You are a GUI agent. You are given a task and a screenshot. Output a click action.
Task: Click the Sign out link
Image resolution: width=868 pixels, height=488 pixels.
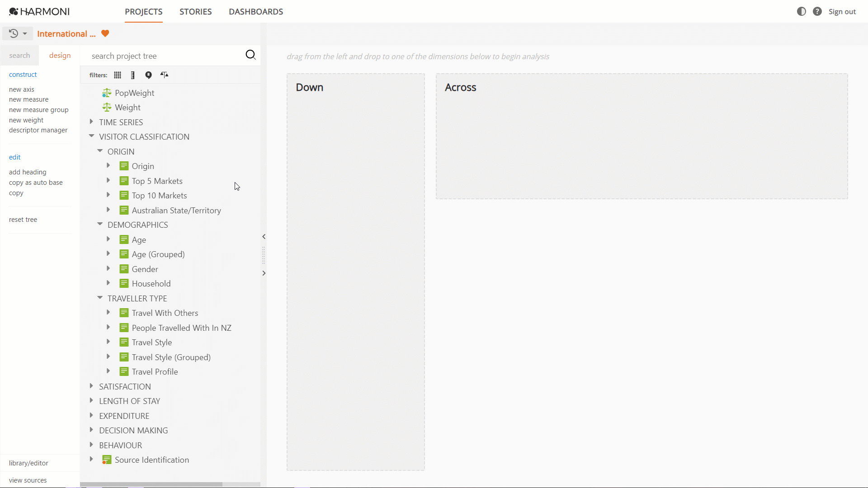[842, 12]
